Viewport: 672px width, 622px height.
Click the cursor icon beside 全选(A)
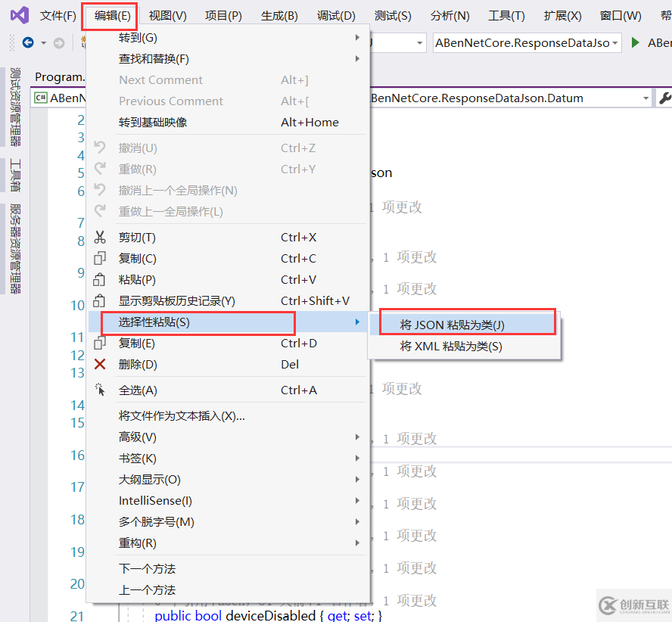[x=100, y=390]
